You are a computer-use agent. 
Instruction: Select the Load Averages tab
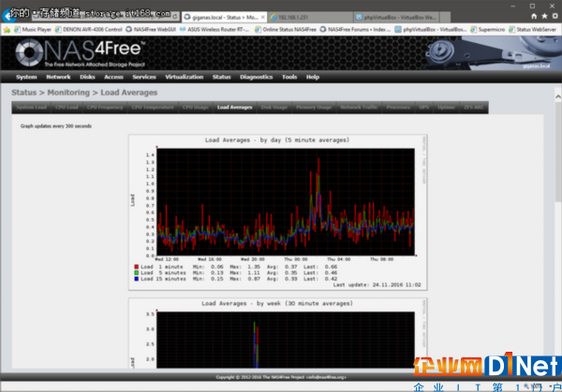pos(235,108)
